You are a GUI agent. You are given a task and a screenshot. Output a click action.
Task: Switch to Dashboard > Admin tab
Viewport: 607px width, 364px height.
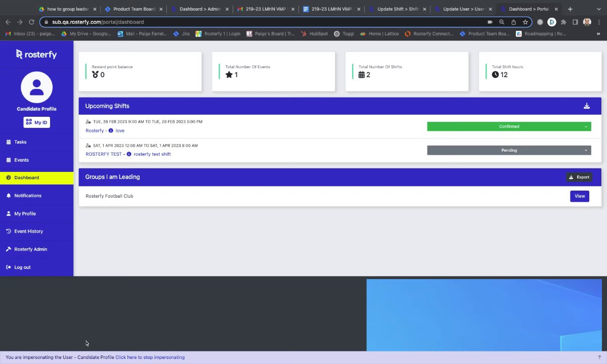tap(199, 9)
